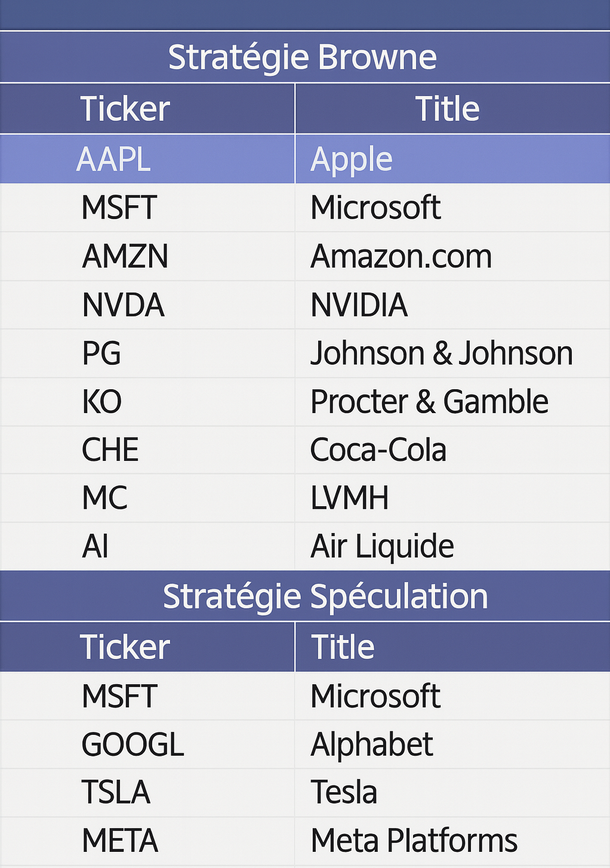Screen dimensions: 610x868
Task: Select the NVDA ticker cell
Action: (123, 304)
